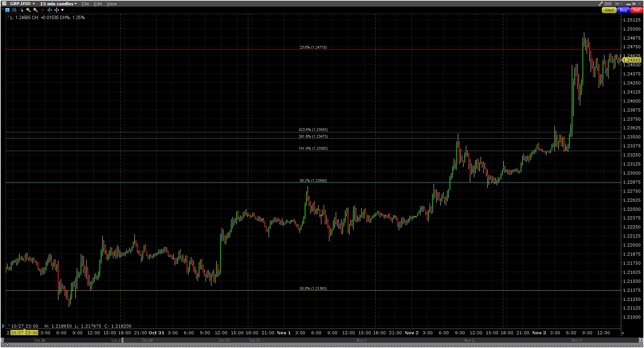Image resolution: width=644 pixels, height=348 pixels.
Task: Select the blue T text annotation tool
Action: point(7,10)
